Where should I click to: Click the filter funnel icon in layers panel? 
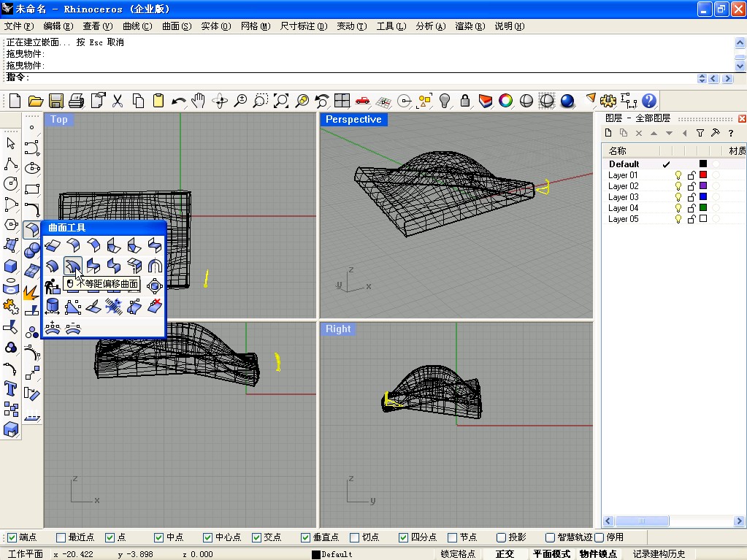[x=700, y=133]
